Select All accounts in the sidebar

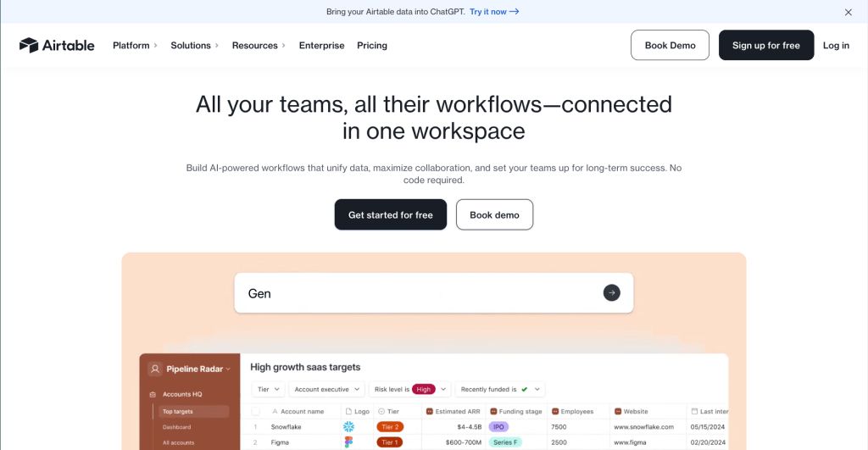(178, 442)
